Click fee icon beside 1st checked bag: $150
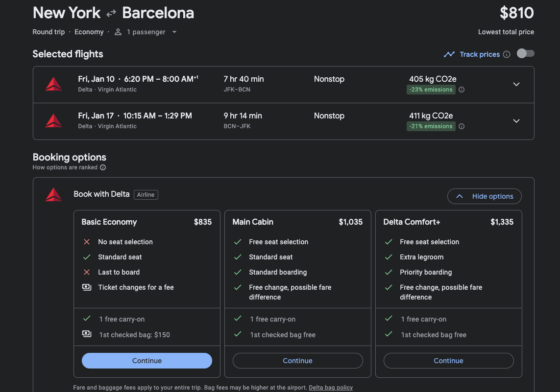 coord(87,334)
